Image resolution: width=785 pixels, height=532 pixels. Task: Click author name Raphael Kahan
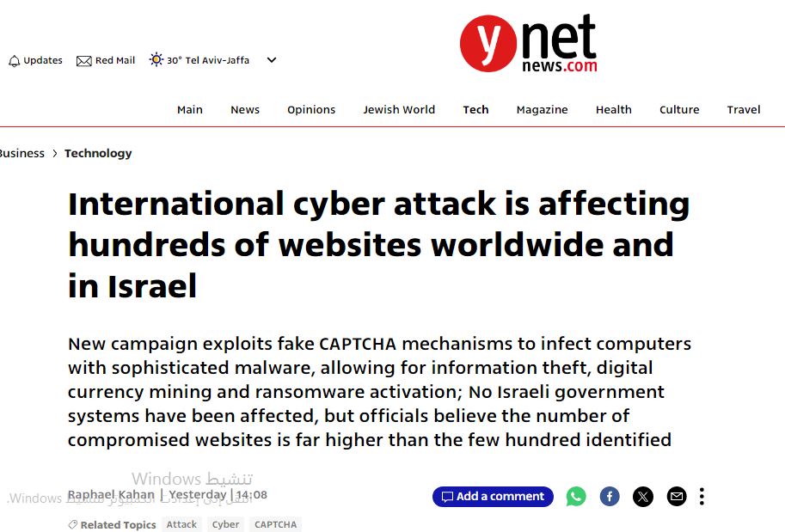point(111,494)
